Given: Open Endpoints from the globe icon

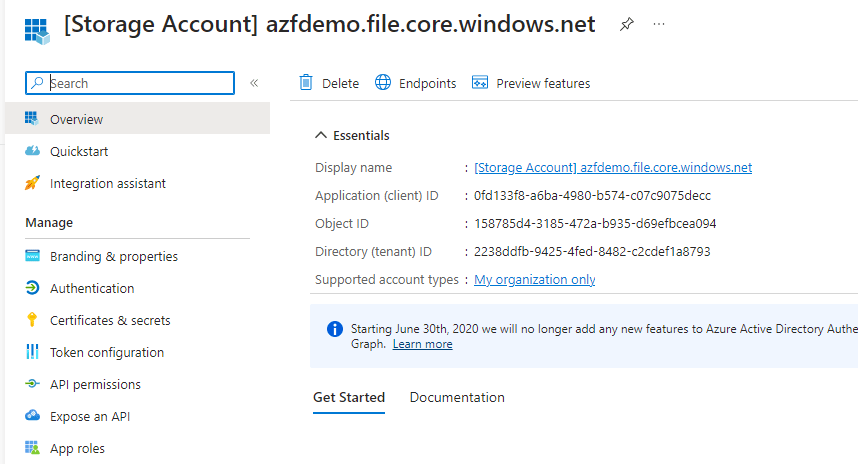Looking at the screenshot, I should pos(383,83).
